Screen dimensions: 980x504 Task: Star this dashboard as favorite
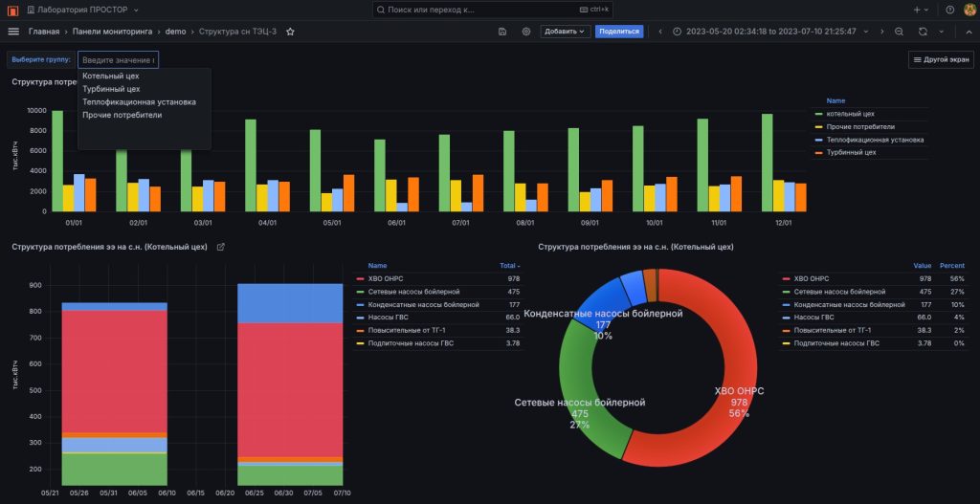(x=290, y=32)
